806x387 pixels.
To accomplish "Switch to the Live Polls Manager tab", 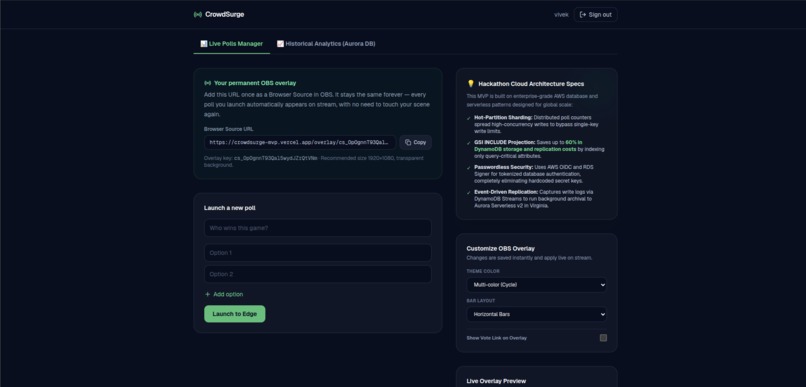I will (231, 44).
